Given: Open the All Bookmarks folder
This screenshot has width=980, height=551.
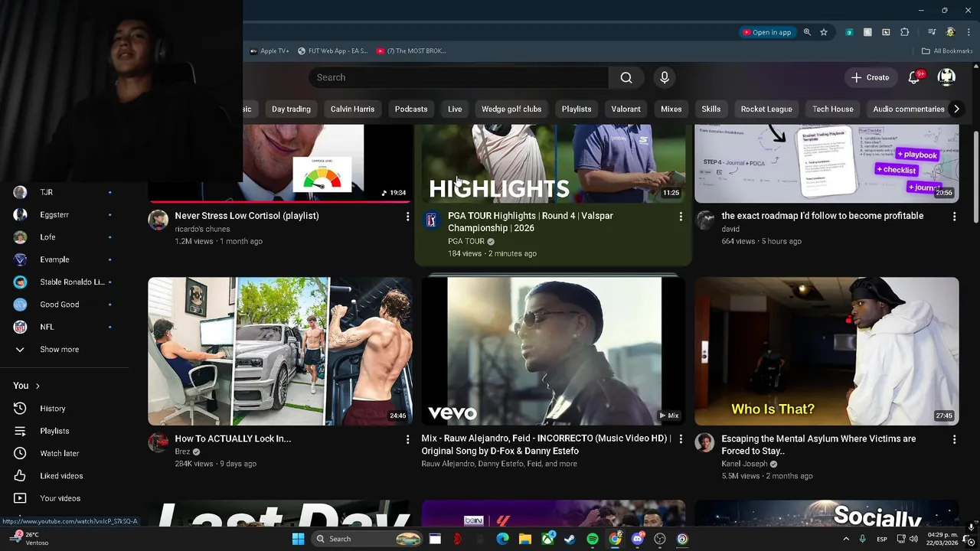Looking at the screenshot, I should coord(947,51).
